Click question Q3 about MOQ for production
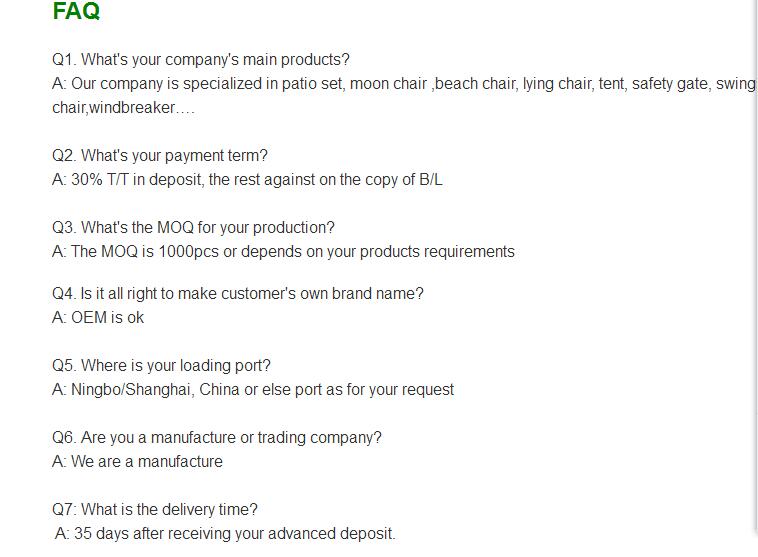The image size is (758, 557). tap(193, 228)
